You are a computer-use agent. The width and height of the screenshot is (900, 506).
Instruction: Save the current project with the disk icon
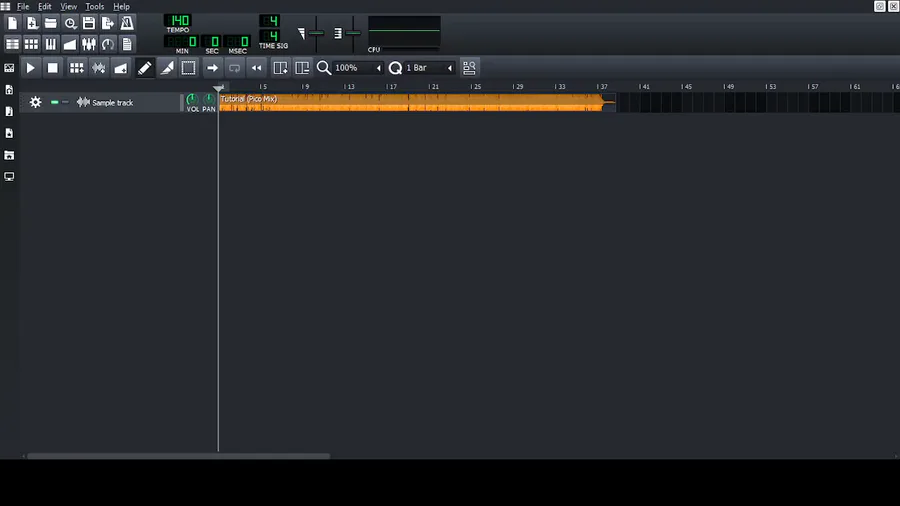point(89,23)
